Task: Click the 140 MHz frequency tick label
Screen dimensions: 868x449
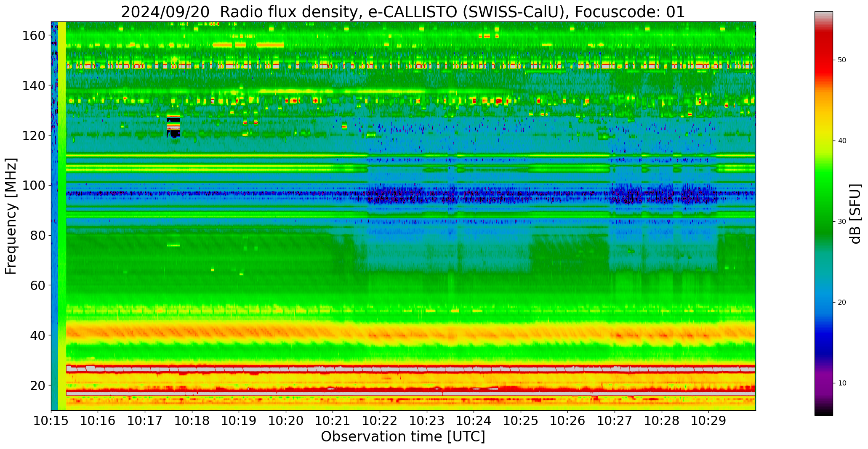Action: pyautogui.click(x=34, y=86)
